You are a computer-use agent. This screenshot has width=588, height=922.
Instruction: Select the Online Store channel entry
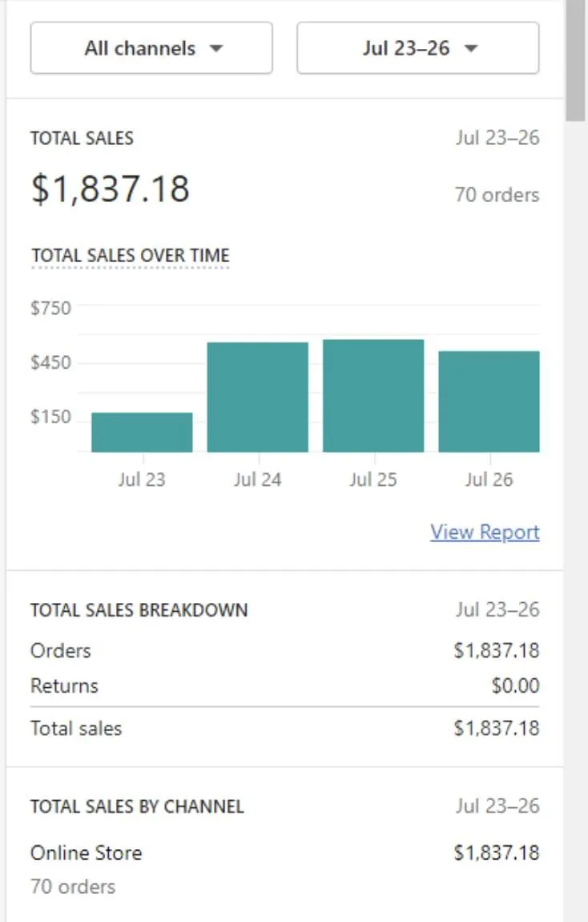86,852
